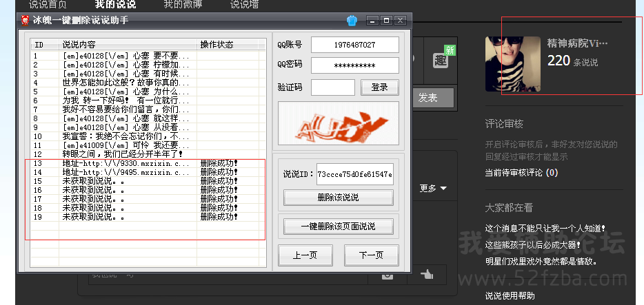Click the 趣 icon with 新 badge
This screenshot has height=305, width=644.
[x=441, y=61]
